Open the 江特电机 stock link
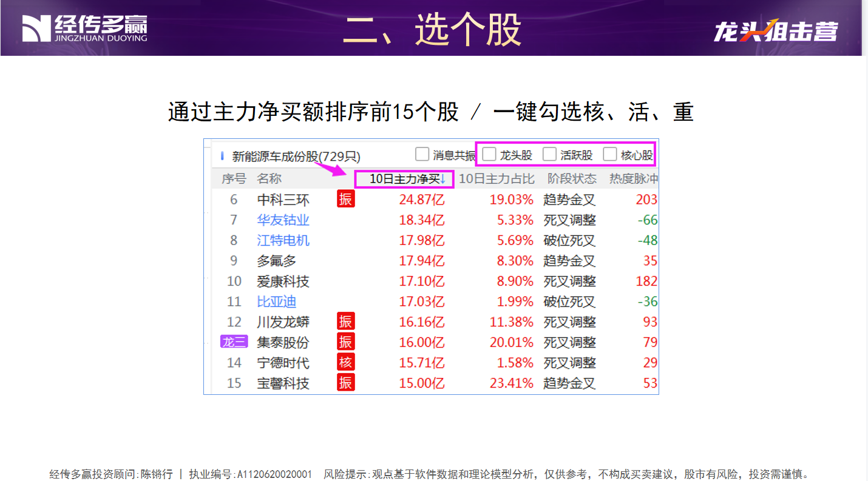The height and width of the screenshot is (481, 868). click(283, 241)
